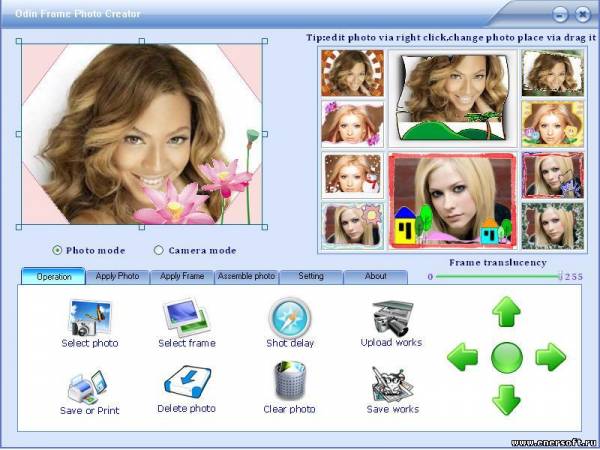Click the bottom-right selection handle of preview
Viewport: 600px width, 450px height.
tap(264, 227)
